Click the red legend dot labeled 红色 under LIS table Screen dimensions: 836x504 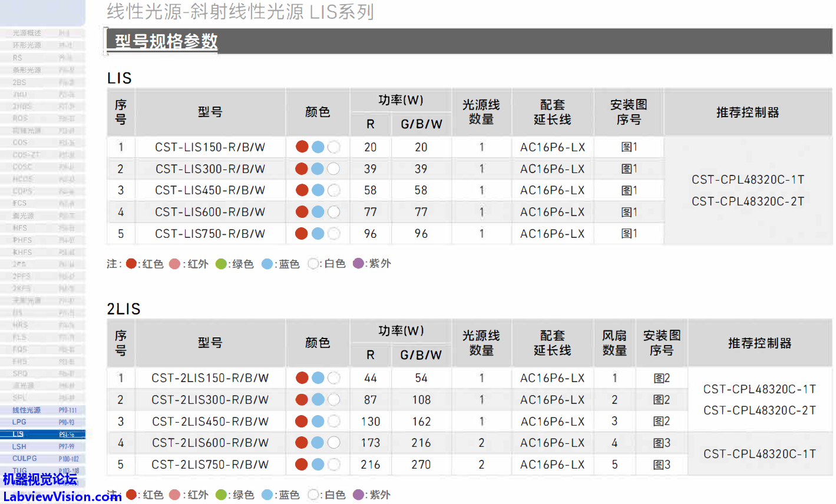pyautogui.click(x=131, y=264)
